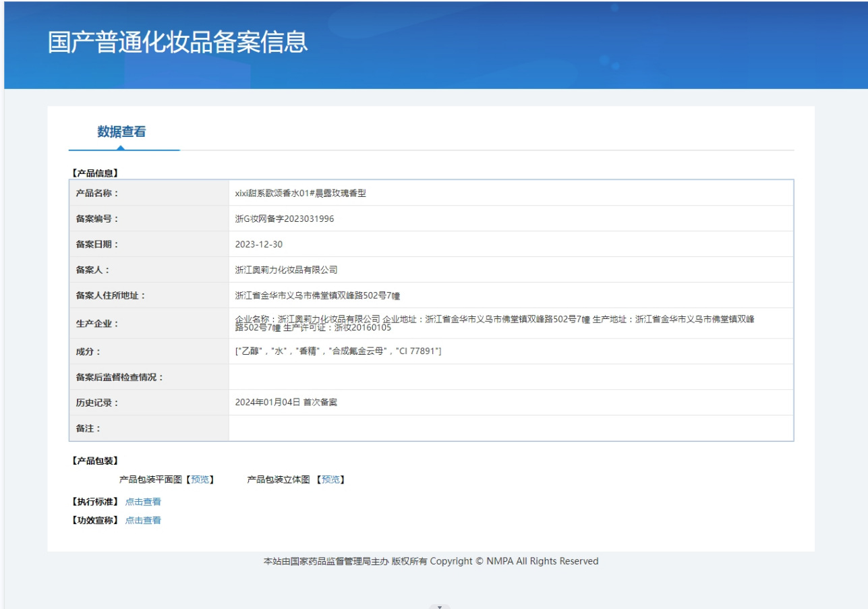Click the page title 国产普通化妆品备案信息
The image size is (868, 609).
[x=178, y=42]
